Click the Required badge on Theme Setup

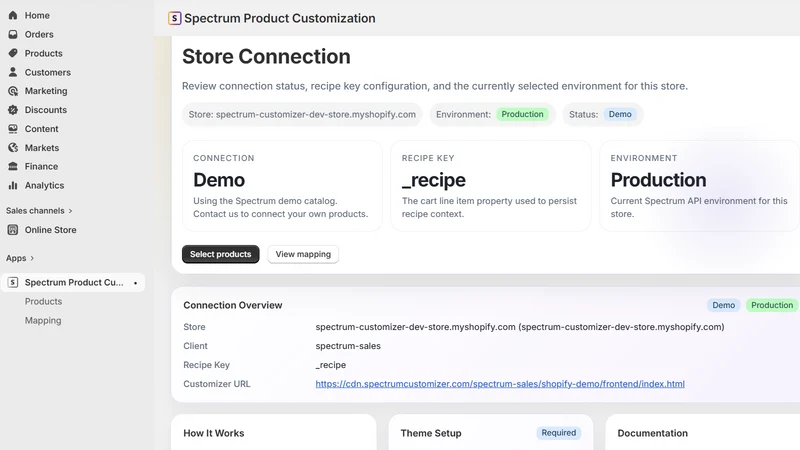point(559,433)
